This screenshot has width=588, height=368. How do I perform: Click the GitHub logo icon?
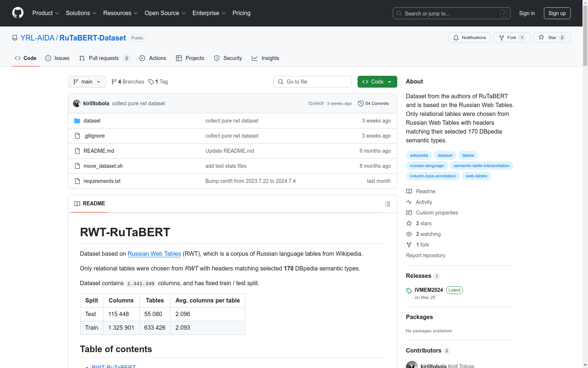[18, 13]
